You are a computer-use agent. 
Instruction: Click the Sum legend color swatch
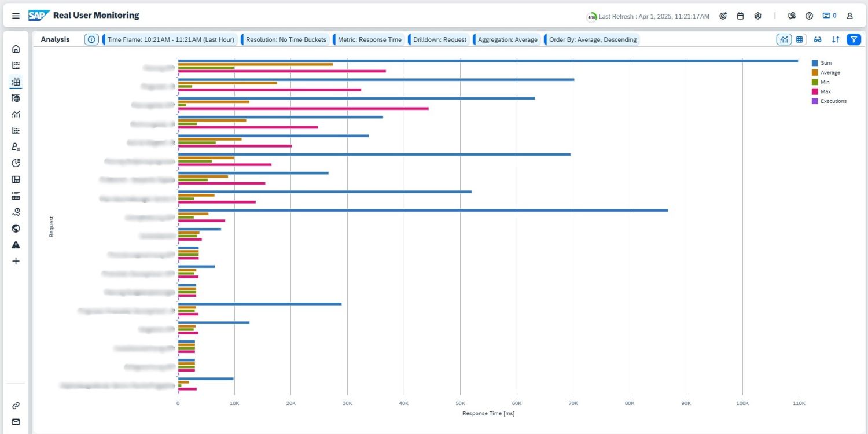click(815, 62)
